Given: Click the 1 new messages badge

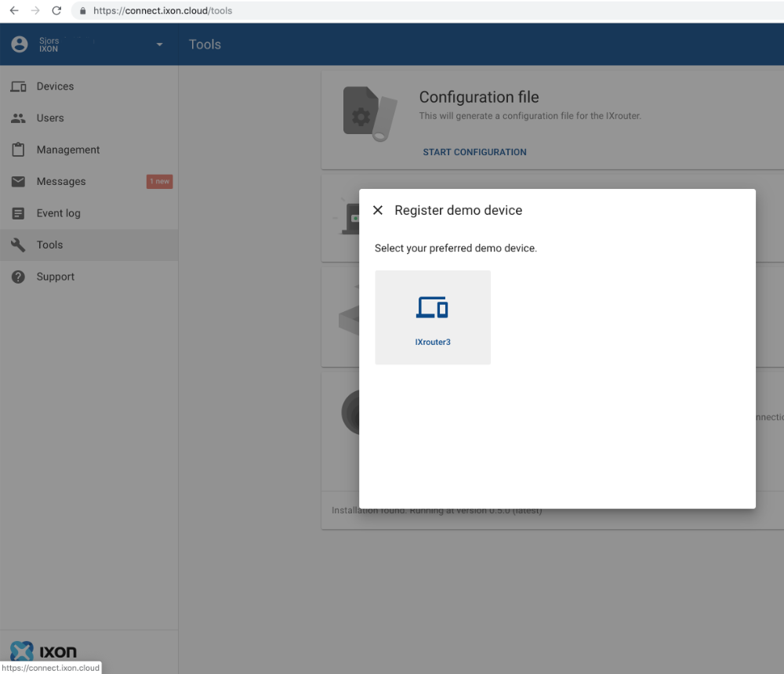Looking at the screenshot, I should 159,181.
